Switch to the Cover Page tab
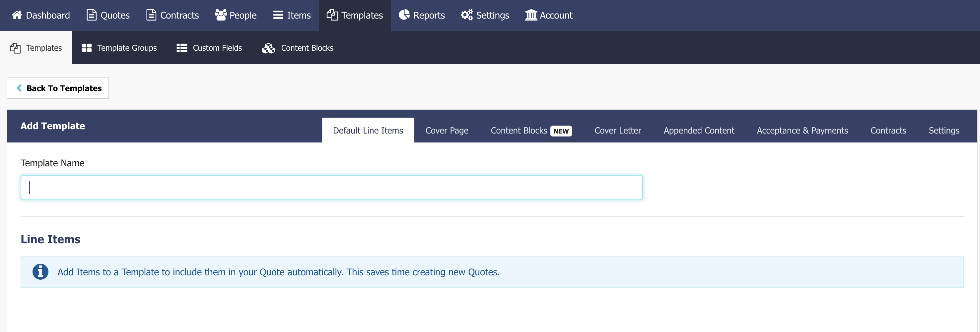Screen dimensions: 980x332 [x=447, y=130]
